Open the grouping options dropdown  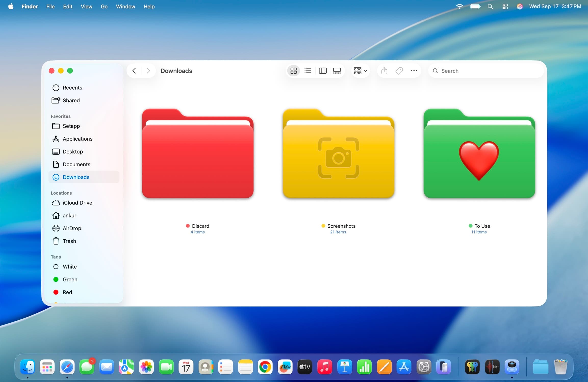360,71
